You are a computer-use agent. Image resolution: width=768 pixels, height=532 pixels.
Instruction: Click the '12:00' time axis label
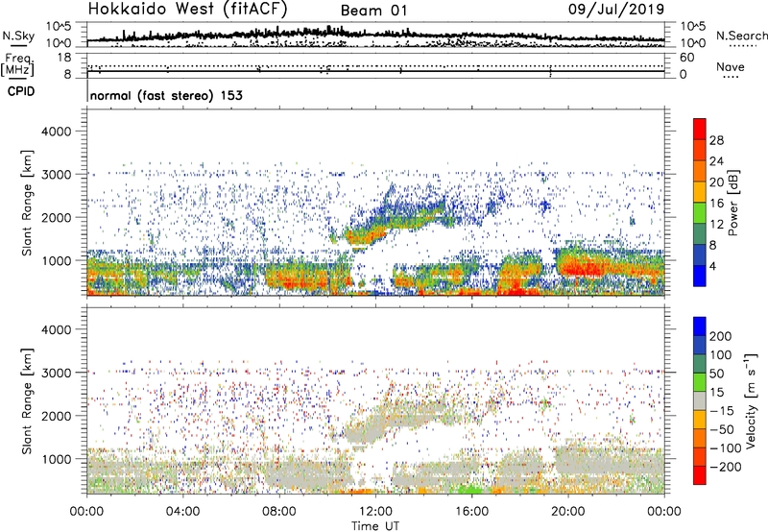[x=375, y=512]
